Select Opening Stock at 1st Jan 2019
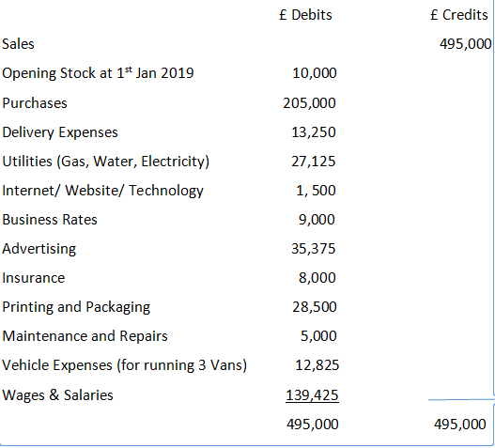The width and height of the screenshot is (495, 448). click(x=98, y=73)
